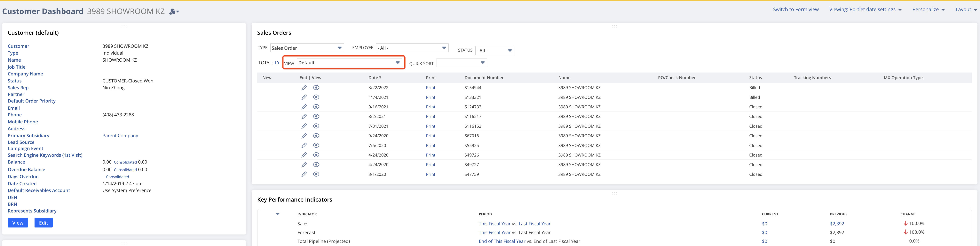Click the TOTAL 10 count link
980x246 pixels.
(277, 63)
